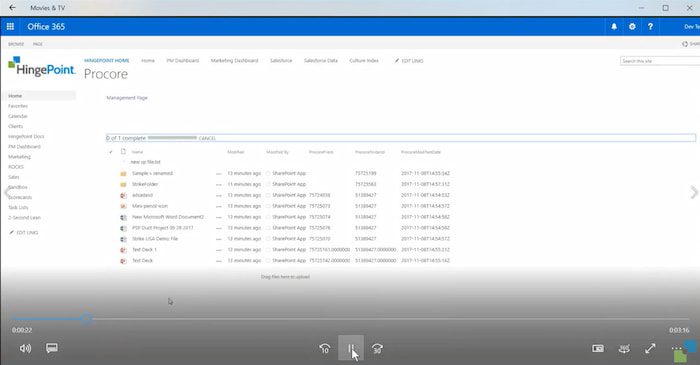Image resolution: width=700 pixels, height=365 pixels.
Task: Open the captions and subtitles menu
Action: coord(52,348)
